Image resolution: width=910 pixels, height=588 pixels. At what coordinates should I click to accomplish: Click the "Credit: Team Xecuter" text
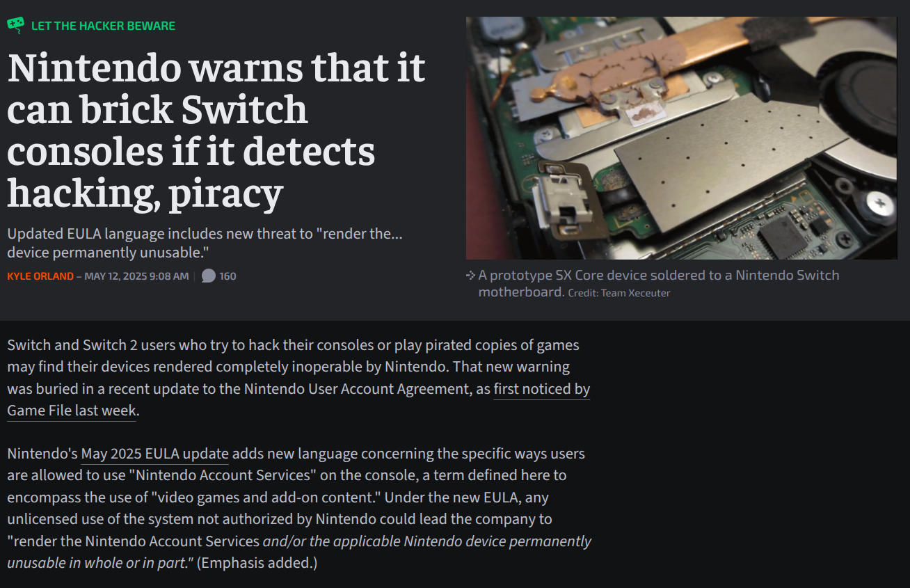(x=619, y=293)
